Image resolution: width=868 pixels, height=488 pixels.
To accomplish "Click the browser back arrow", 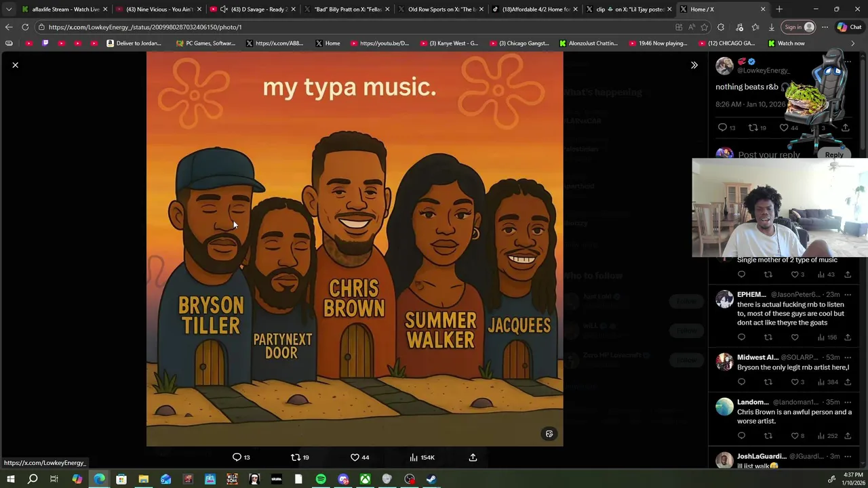I will (9, 27).
